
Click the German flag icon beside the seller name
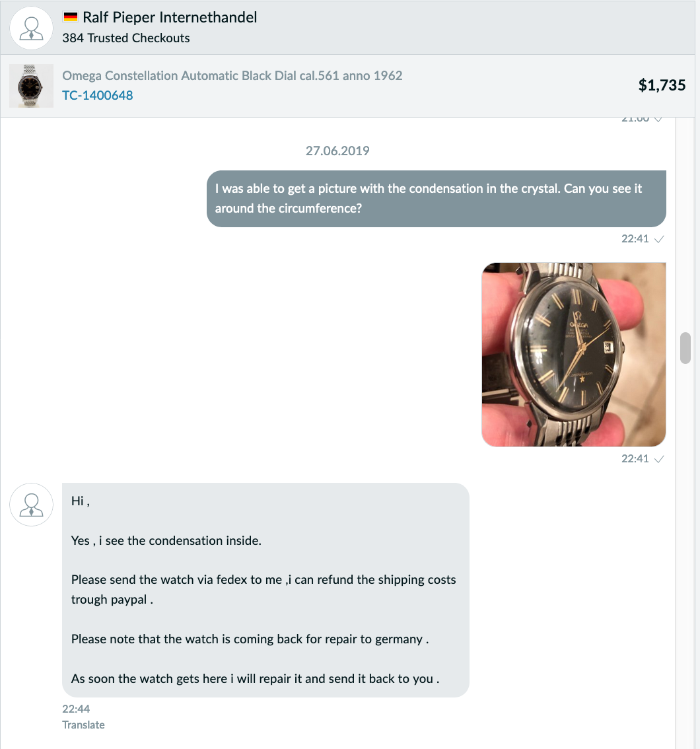70,17
